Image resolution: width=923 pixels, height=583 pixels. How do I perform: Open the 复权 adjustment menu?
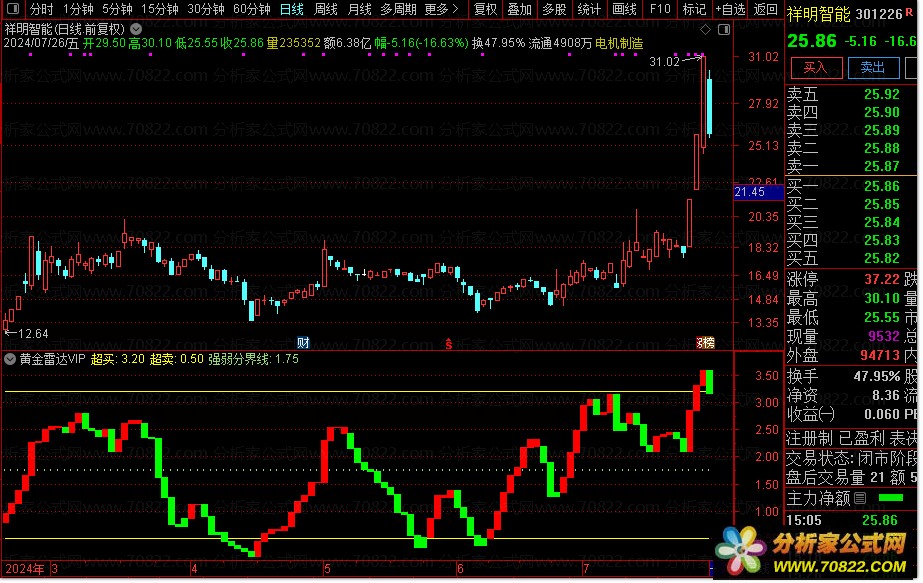[486, 9]
